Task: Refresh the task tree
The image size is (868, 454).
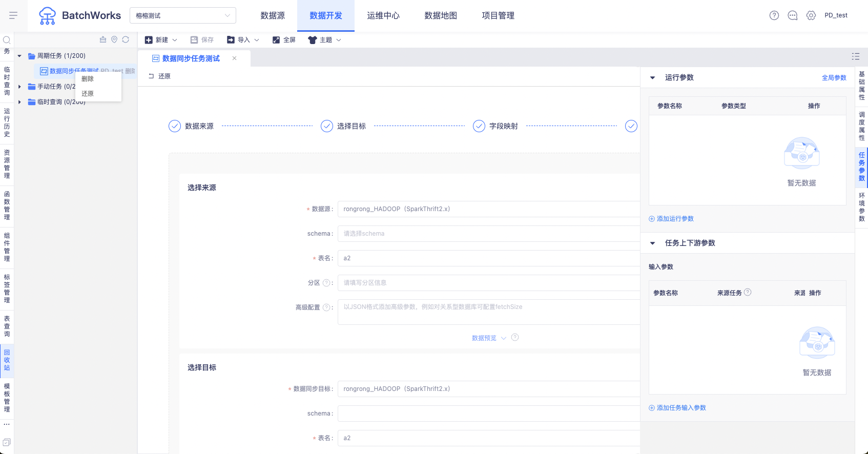Action: click(x=126, y=39)
